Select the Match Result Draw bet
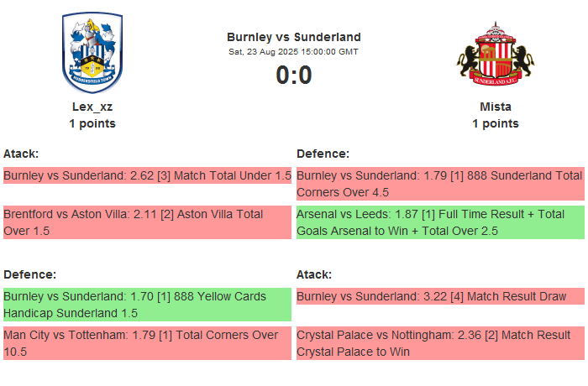588x386 pixels. coord(440,296)
